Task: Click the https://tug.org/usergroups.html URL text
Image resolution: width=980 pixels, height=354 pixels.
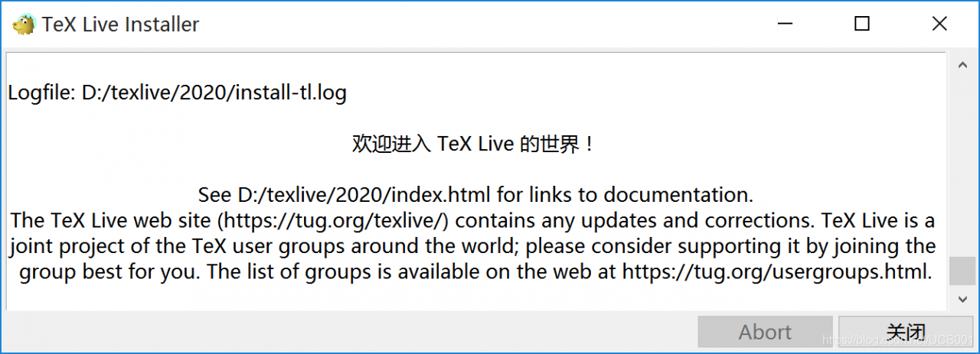Action: click(776, 271)
